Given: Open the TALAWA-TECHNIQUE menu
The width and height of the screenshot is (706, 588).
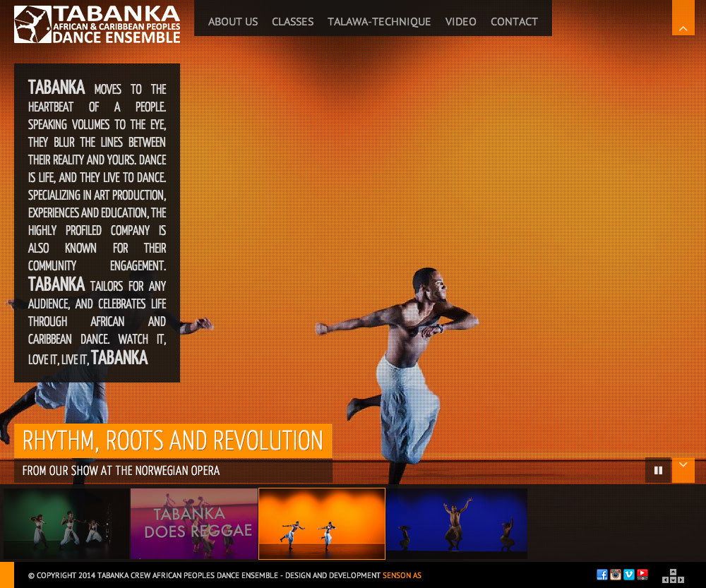Looking at the screenshot, I should (x=379, y=22).
